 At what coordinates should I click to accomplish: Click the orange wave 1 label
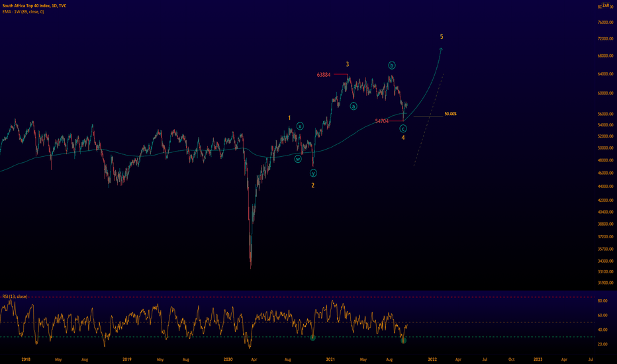289,118
